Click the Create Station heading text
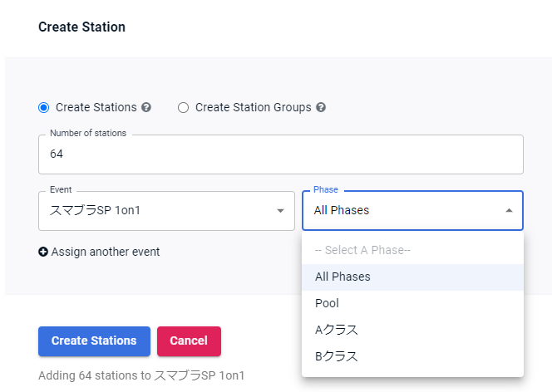 coord(81,27)
